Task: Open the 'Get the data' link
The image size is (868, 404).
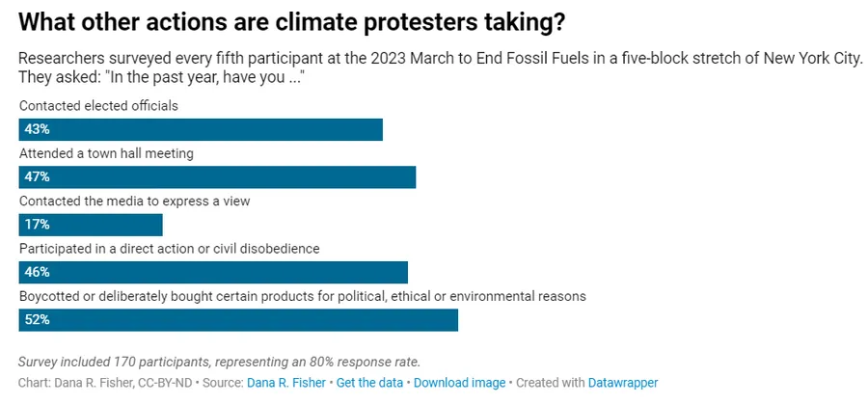Action: (370, 383)
